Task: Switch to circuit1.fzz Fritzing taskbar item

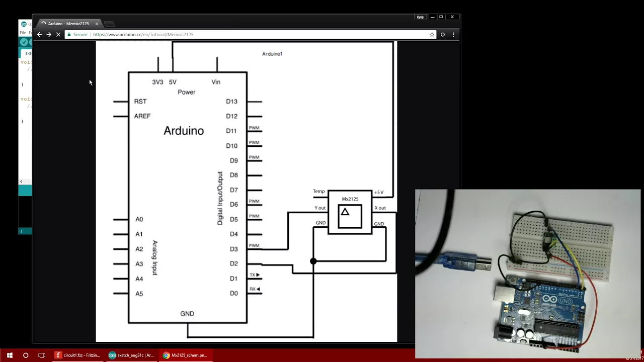Action: [78, 355]
